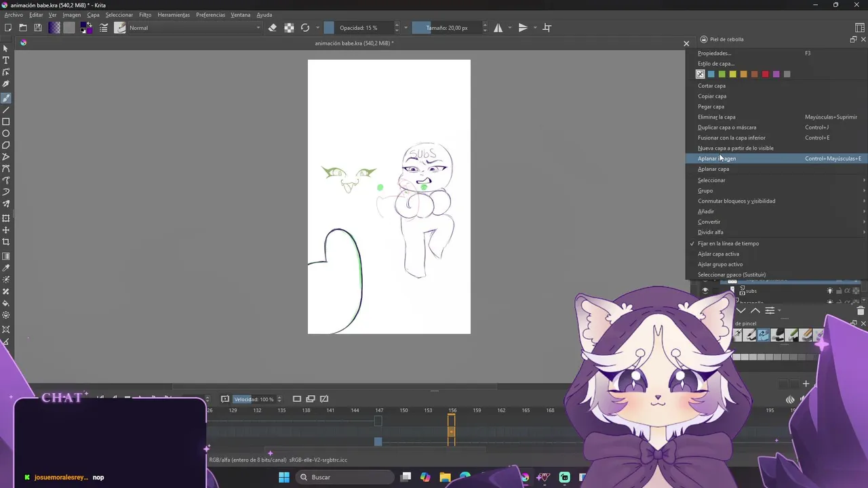Set layer color label to blue

pyautogui.click(x=711, y=74)
